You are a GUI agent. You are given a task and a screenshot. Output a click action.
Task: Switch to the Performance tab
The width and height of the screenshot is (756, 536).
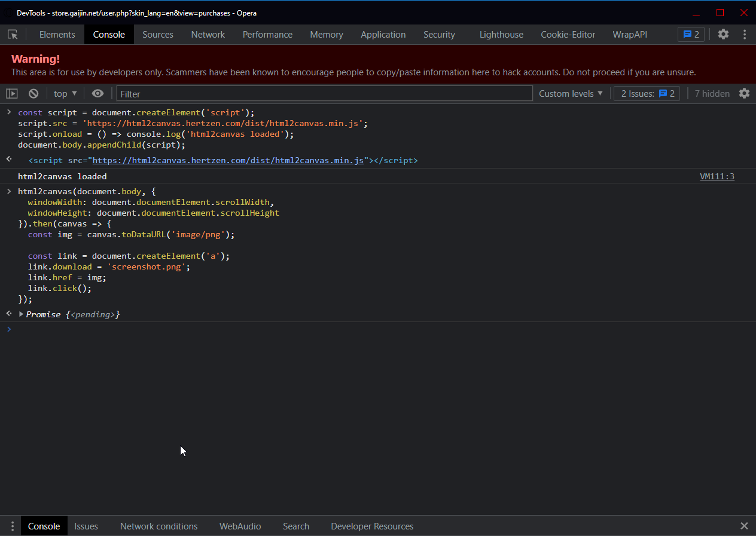pyautogui.click(x=267, y=35)
